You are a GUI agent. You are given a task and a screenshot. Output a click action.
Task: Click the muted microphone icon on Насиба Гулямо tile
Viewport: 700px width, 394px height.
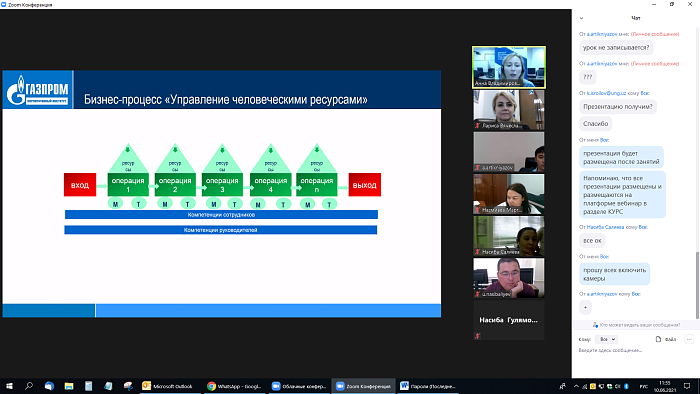coord(477,336)
